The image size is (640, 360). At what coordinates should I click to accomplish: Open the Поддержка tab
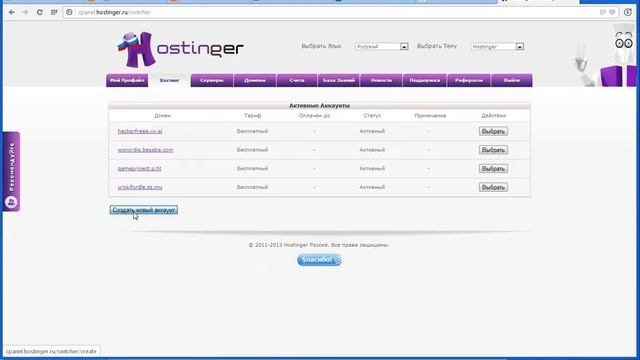[424, 80]
